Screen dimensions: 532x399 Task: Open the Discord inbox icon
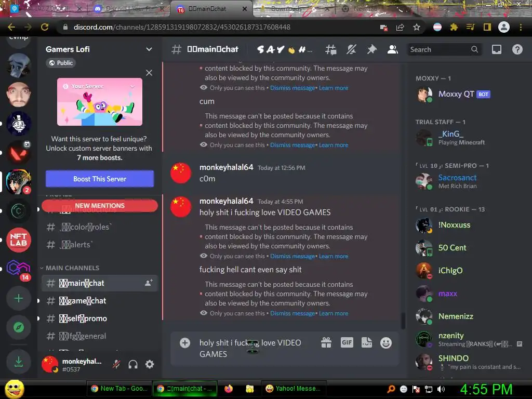[496, 49]
